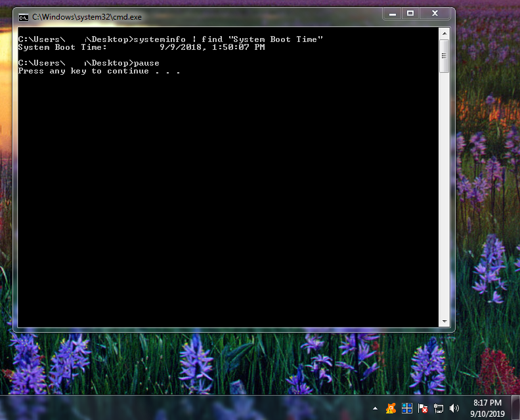Click the cmd.exe icon in the title bar
Image resolution: width=520 pixels, height=420 pixels.
pos(24,16)
